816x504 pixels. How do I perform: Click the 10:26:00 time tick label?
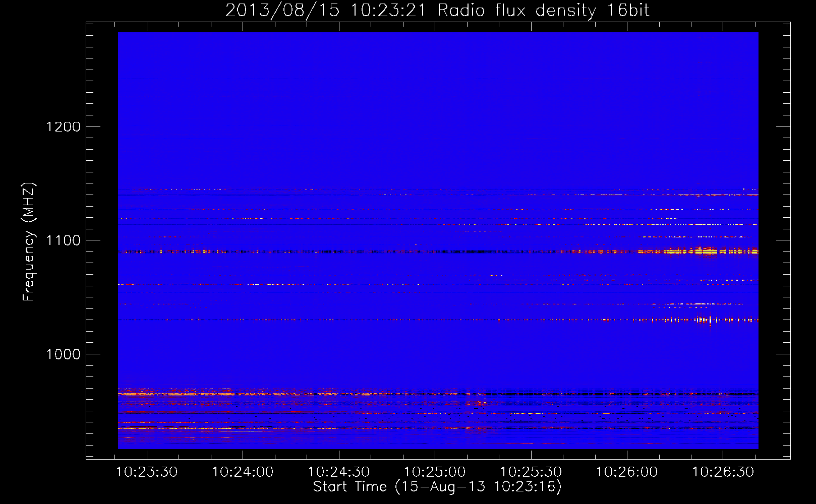pyautogui.click(x=627, y=472)
